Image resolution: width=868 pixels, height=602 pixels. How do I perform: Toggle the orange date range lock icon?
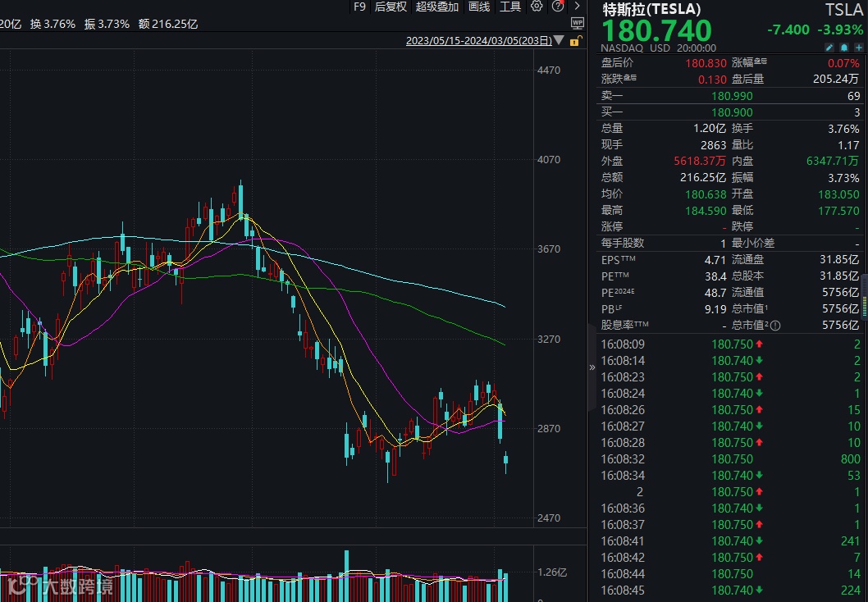(576, 41)
